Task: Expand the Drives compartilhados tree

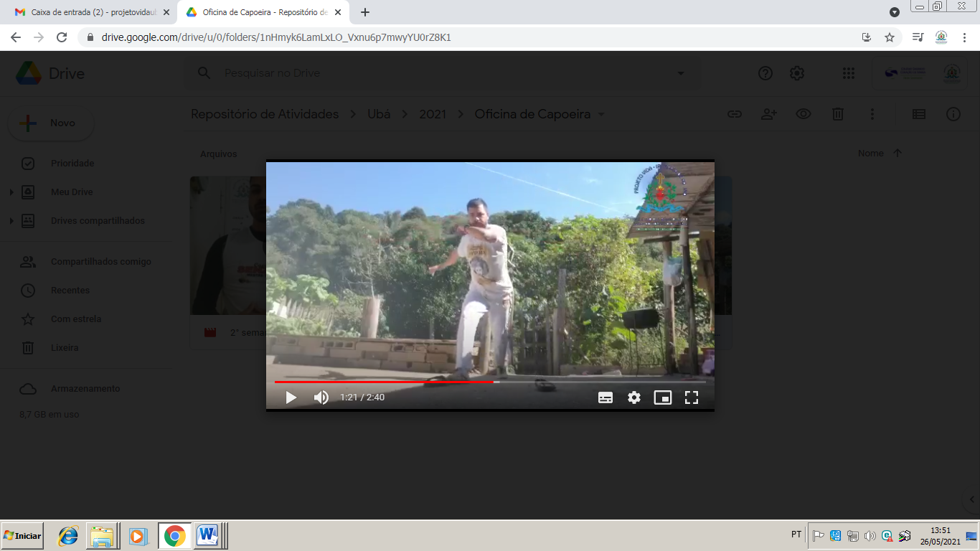Action: [x=11, y=221]
